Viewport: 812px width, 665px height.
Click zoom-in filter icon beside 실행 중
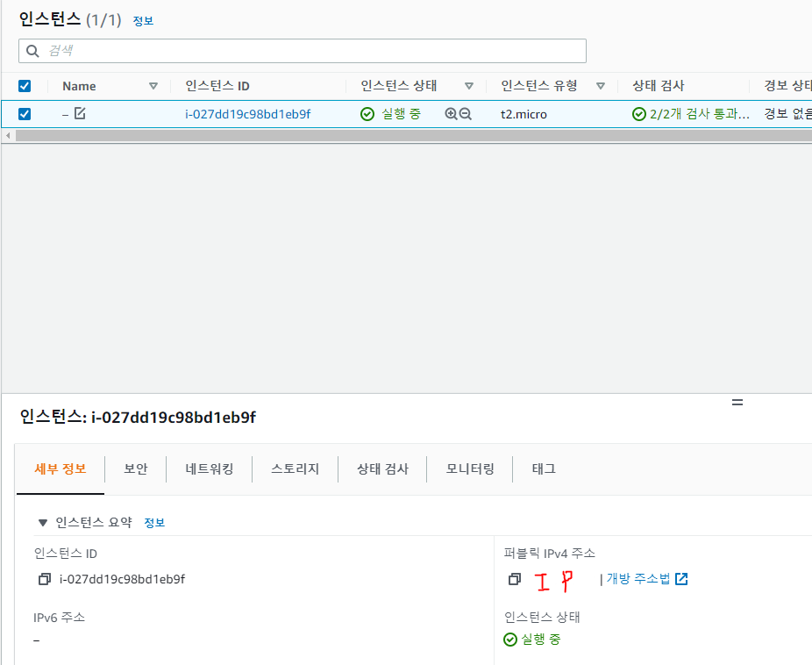(x=451, y=114)
